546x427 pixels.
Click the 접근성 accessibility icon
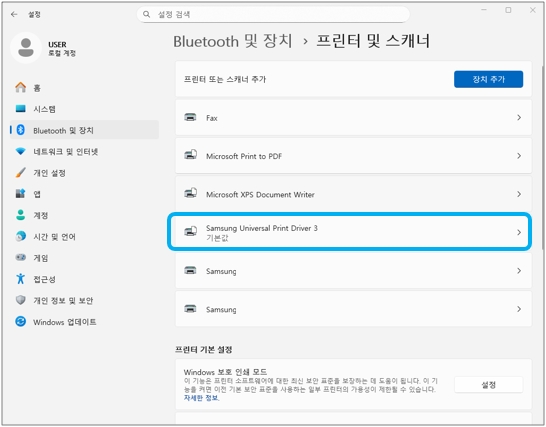coord(21,279)
